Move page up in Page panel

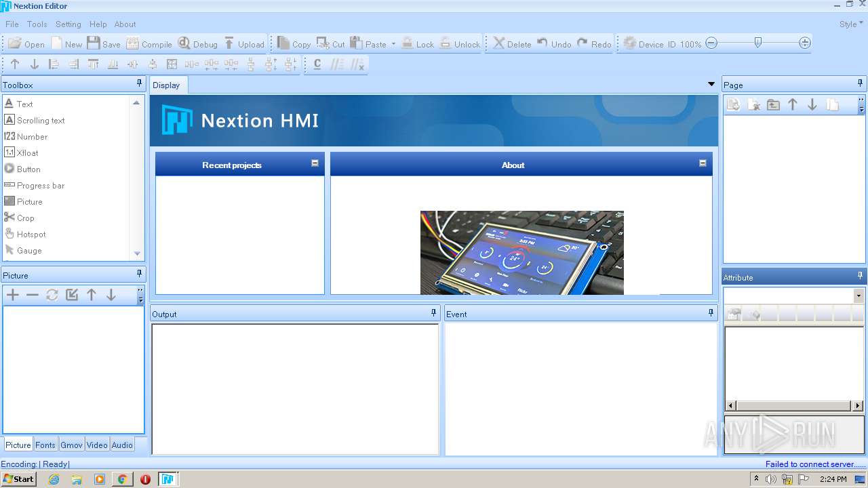click(x=793, y=104)
